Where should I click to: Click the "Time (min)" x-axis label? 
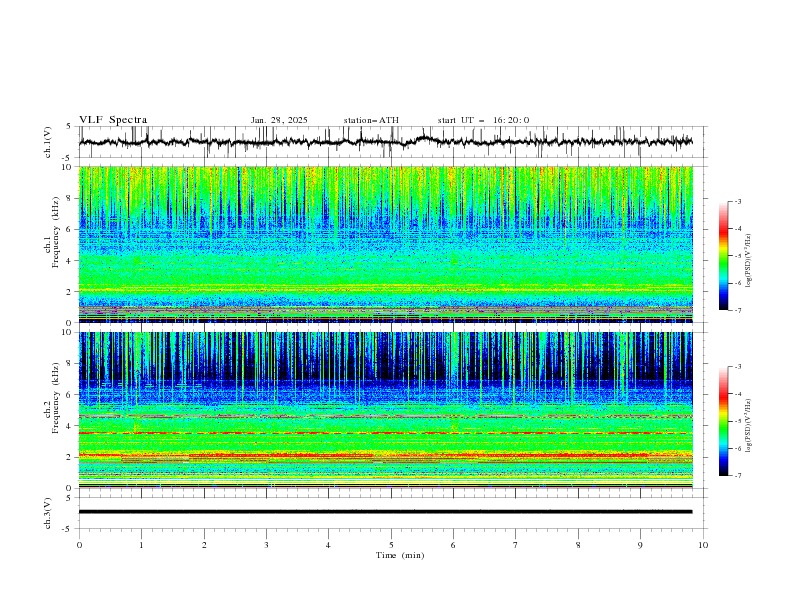pos(400,555)
